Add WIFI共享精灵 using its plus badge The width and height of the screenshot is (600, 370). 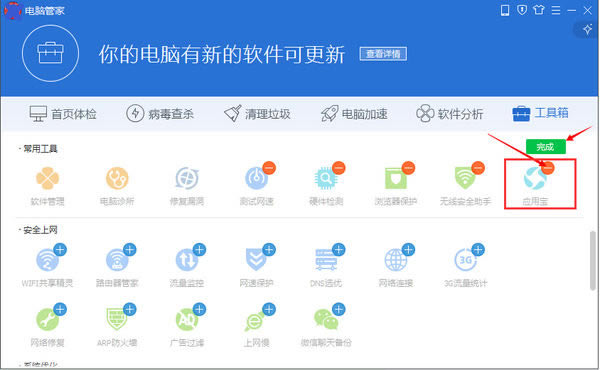(60, 249)
